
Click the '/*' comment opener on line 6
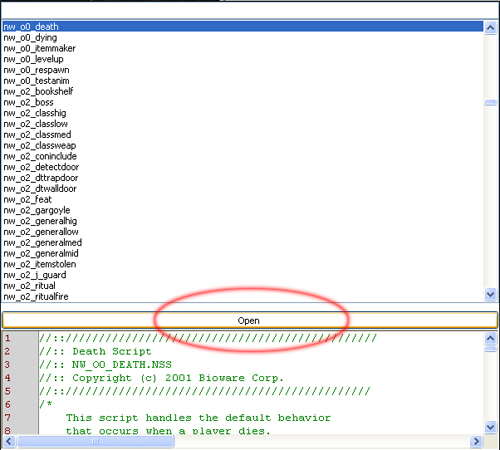(46, 404)
